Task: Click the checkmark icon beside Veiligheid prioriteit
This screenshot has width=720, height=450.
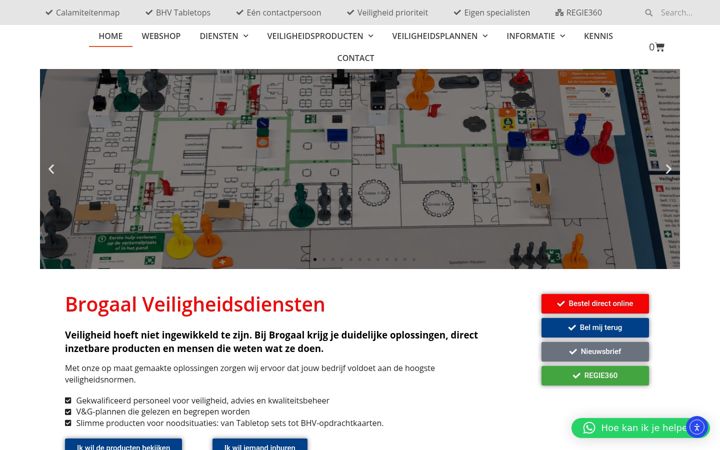Action: pyautogui.click(x=350, y=12)
